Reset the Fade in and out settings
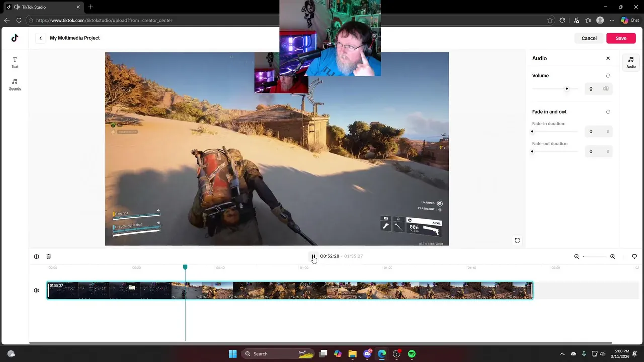Image resolution: width=644 pixels, height=362 pixels. point(608,112)
